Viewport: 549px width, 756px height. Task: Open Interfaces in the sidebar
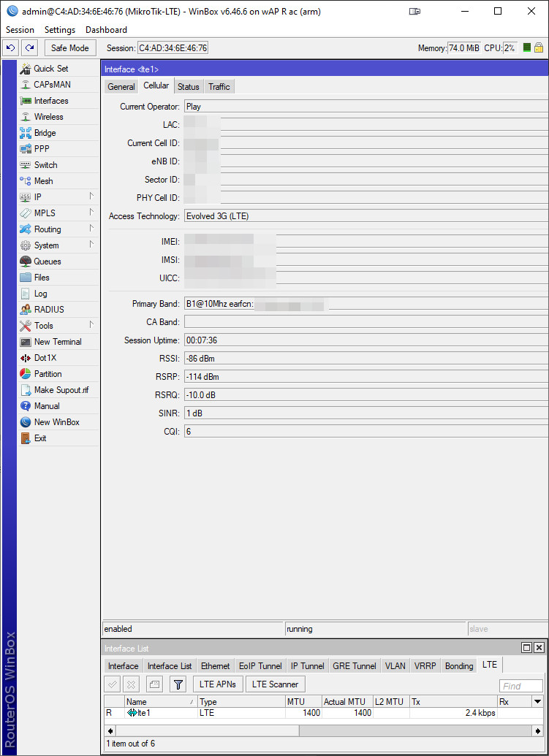coord(58,101)
